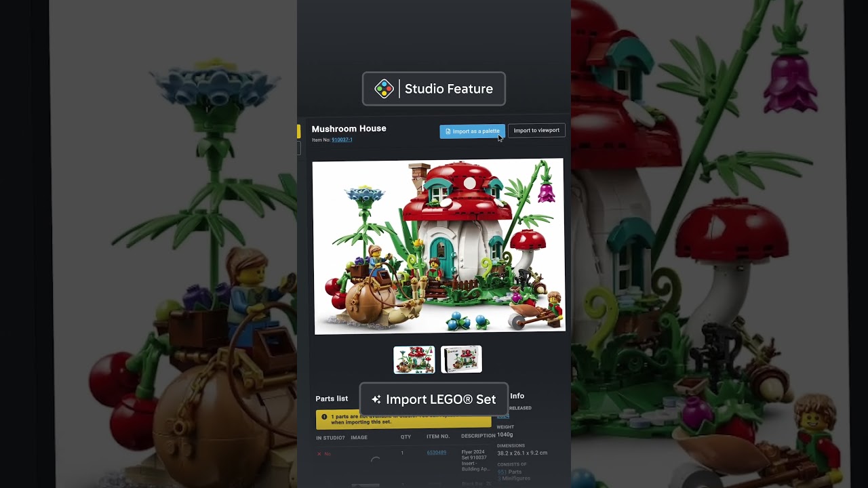Select the second thumbnail showing the set box
868x488 pixels.
pos(461,359)
